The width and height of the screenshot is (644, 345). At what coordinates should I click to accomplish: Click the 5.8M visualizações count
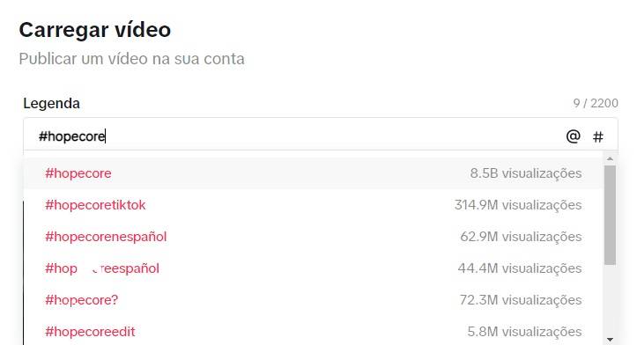coord(524,332)
